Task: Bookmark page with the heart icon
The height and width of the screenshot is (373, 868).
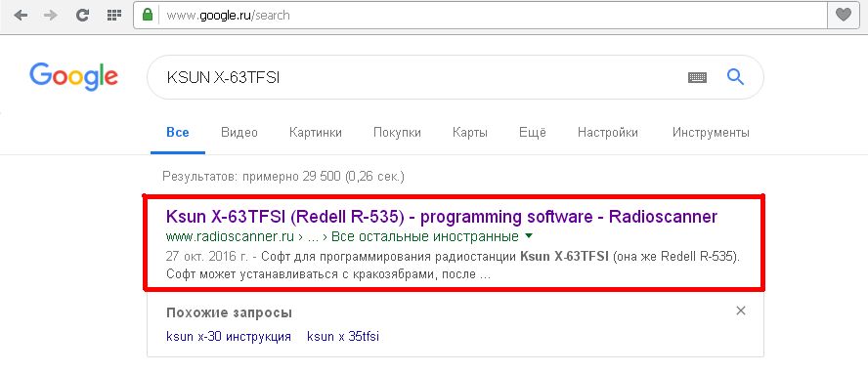Action: point(844,15)
